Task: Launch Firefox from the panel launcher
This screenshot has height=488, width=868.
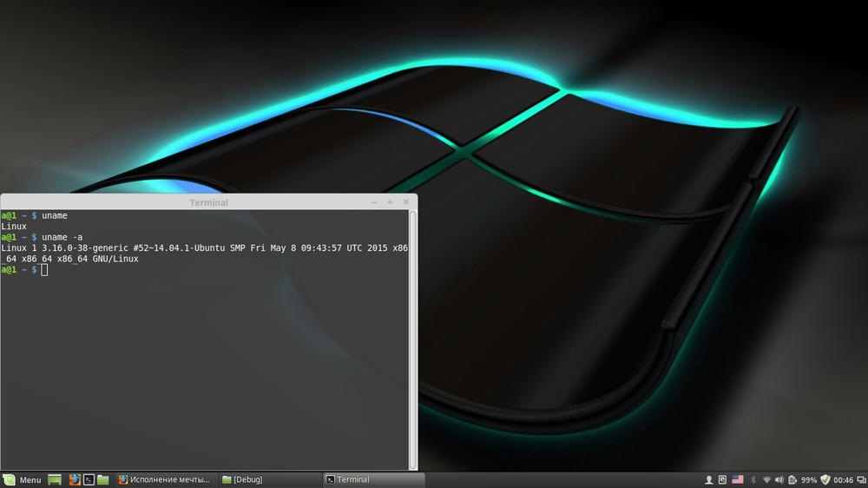Action: 75,479
